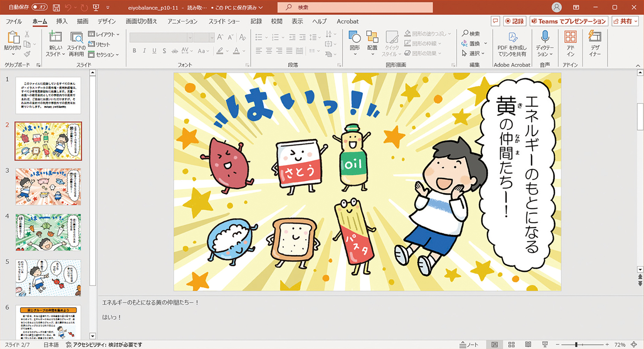Open the アニメーション animations tab
Screen dimensions: 644x349
click(x=182, y=21)
